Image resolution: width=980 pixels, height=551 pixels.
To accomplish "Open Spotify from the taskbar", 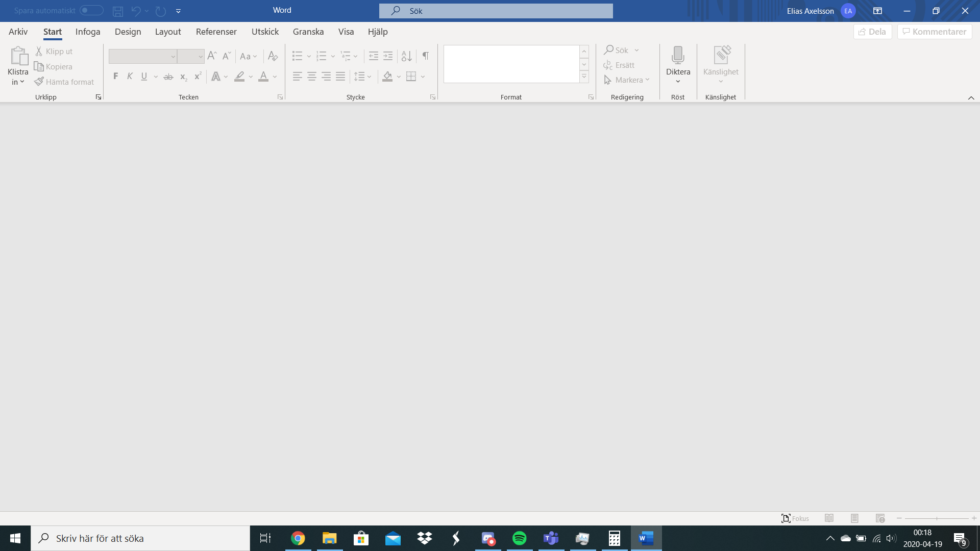I will 519,538.
